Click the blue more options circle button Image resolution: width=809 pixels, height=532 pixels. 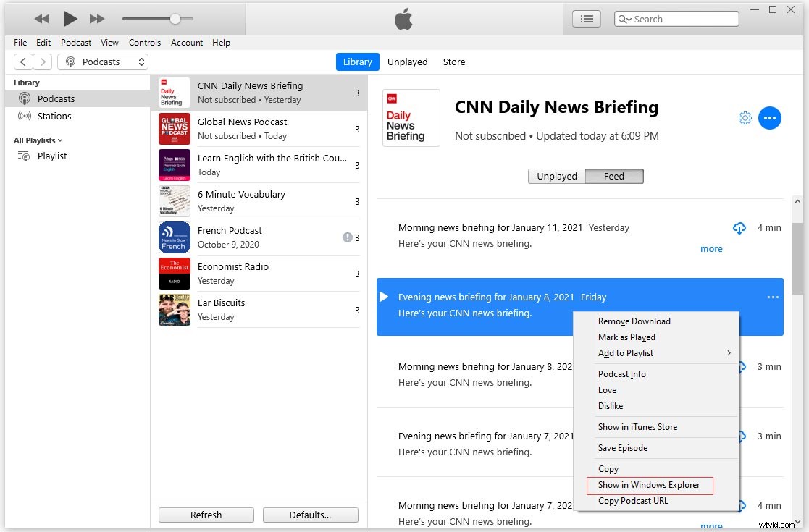click(770, 117)
